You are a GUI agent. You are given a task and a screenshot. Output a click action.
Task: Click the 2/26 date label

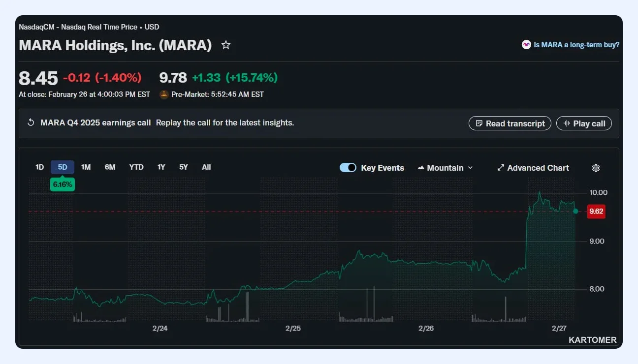click(426, 328)
